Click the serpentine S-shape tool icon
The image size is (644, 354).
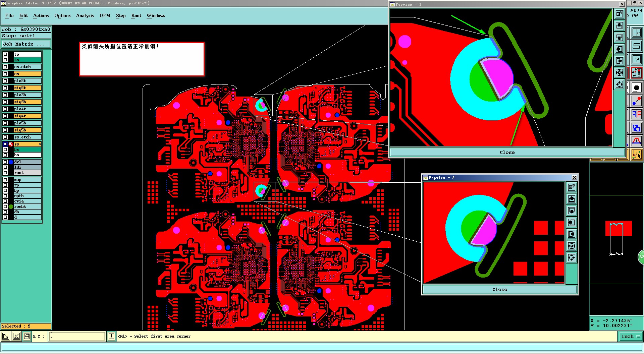tap(636, 46)
